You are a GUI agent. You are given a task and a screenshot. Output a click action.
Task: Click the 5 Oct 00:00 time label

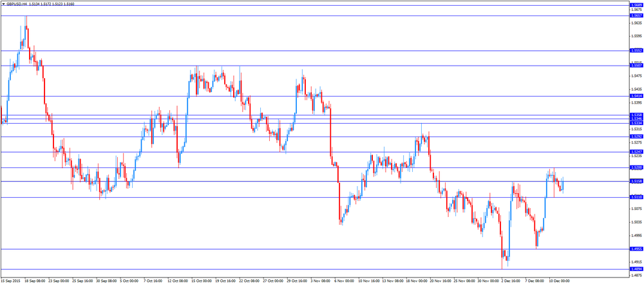[128, 281]
